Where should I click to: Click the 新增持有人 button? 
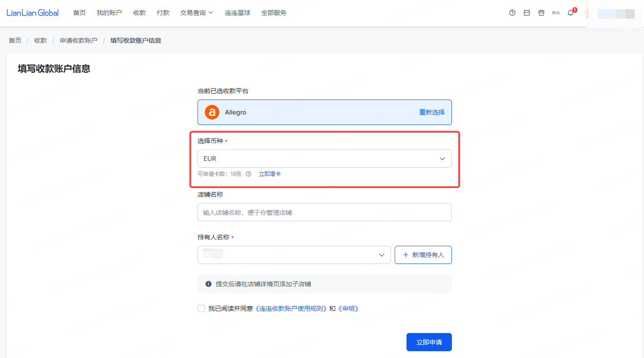click(423, 255)
